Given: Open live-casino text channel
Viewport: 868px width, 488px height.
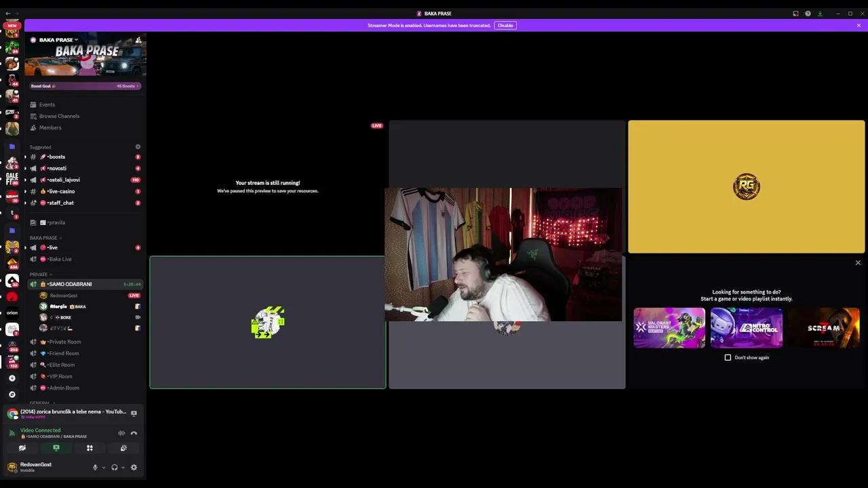Looking at the screenshot, I should [x=85, y=191].
